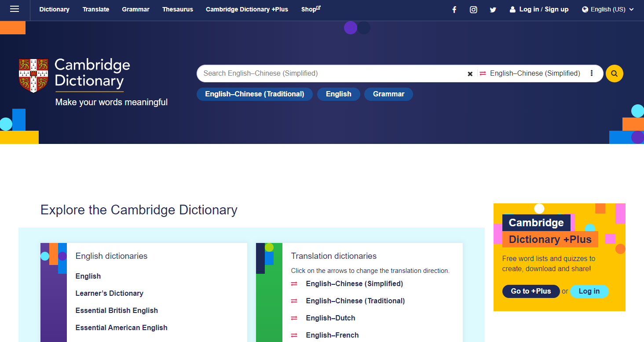Image resolution: width=644 pixels, height=342 pixels.
Task: Open the three-dot dictionary options menu
Action: [x=592, y=73]
